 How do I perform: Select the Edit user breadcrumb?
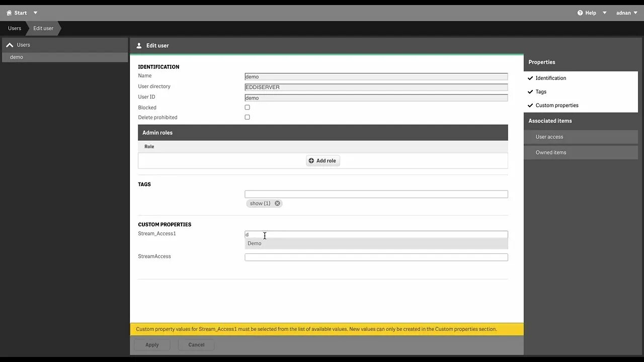(43, 28)
